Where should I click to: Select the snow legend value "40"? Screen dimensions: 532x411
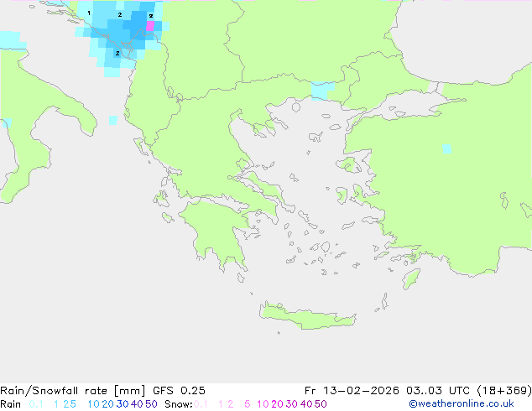pos(306,404)
